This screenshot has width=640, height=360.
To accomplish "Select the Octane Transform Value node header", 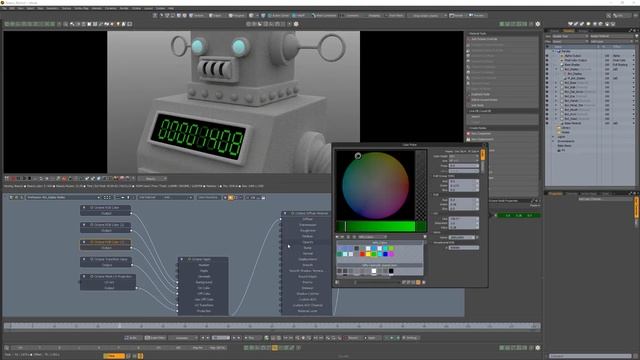I will point(106,259).
